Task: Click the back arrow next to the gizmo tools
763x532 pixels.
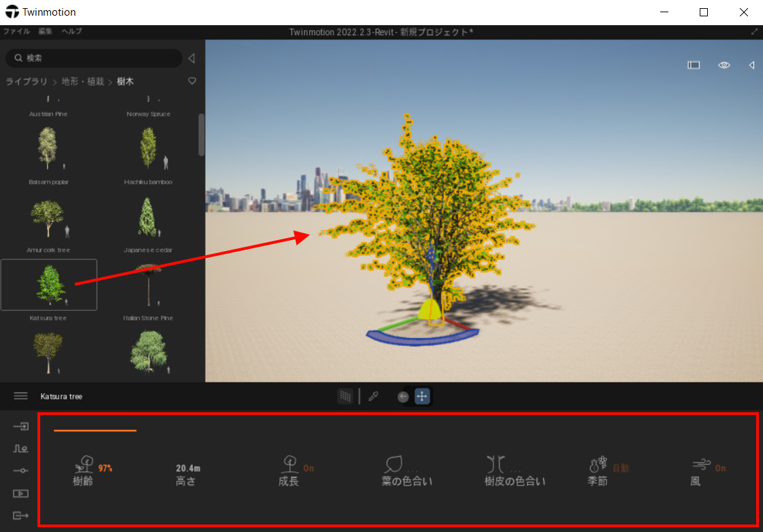Action: pos(403,396)
